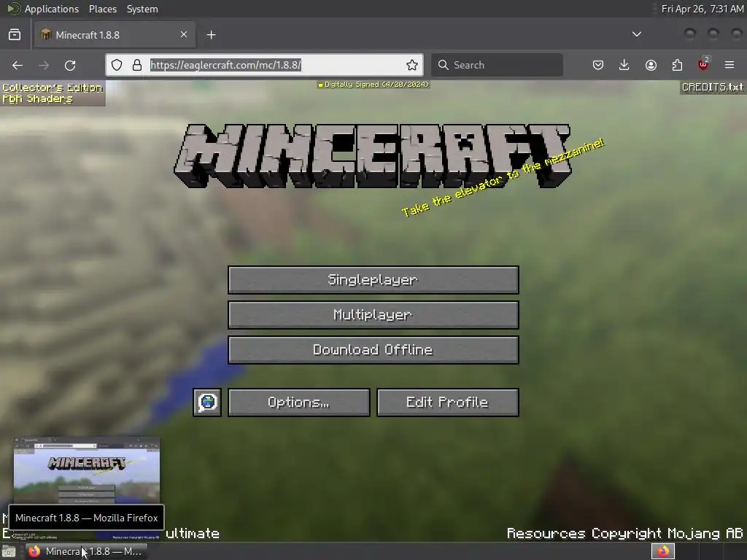This screenshot has width=747, height=560.
Task: Open the Firefox hamburger application menu
Action: 729,65
